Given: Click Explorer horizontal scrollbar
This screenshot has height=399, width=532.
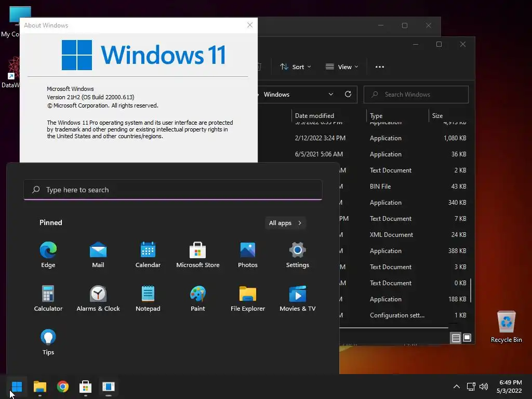Looking at the screenshot, I should 394,328.
